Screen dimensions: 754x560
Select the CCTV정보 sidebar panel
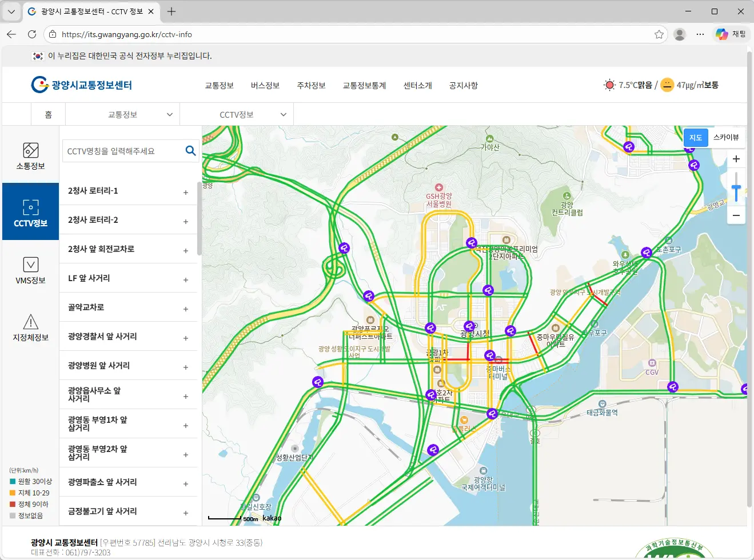30,211
